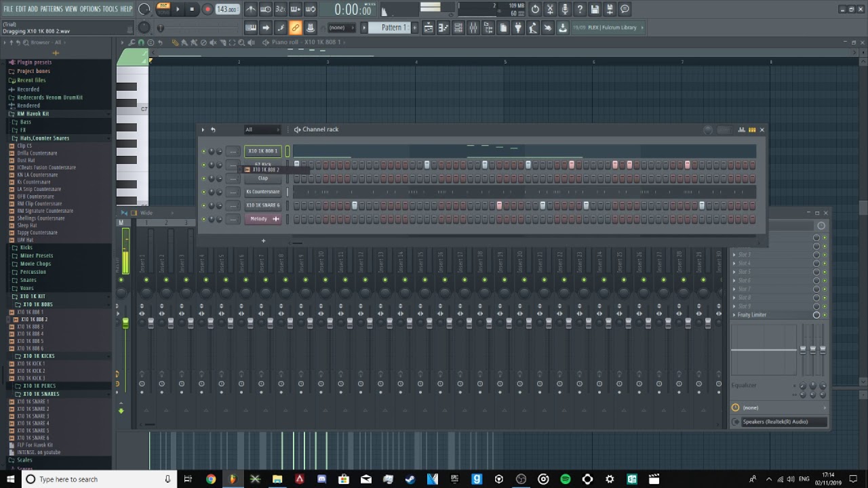Open the (none) snap dropdown in toolbar

[342, 28]
